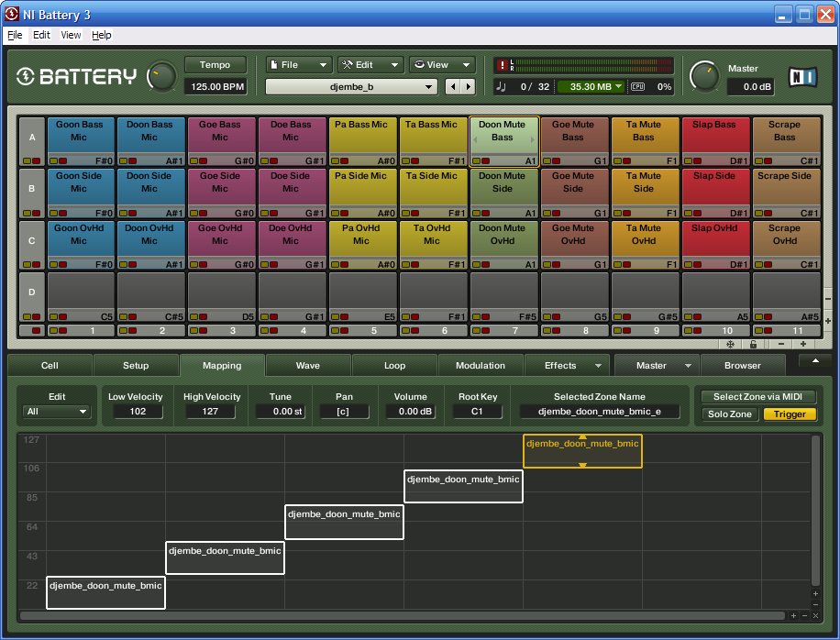The width and height of the screenshot is (840, 640).
Task: Click the Low Velocity value field 102
Action: (x=138, y=412)
